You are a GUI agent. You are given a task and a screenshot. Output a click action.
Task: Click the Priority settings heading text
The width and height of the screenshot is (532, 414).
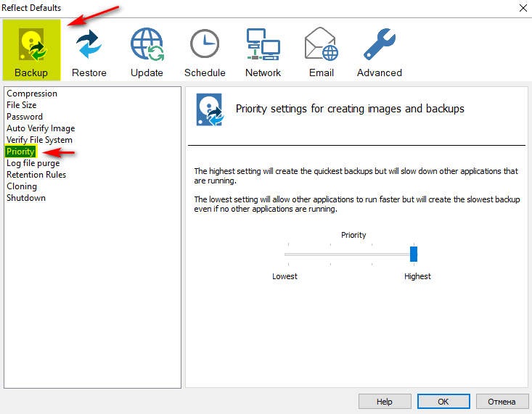350,109
